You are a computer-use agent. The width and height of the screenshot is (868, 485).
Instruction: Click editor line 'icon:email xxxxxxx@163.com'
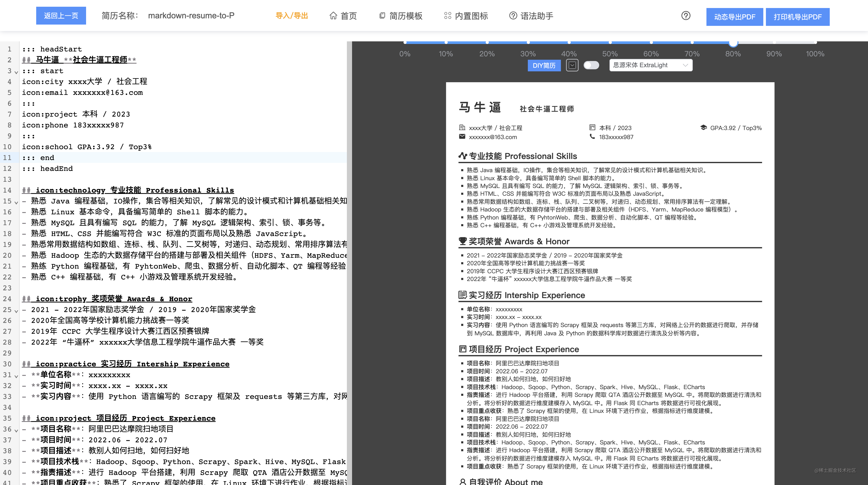coord(82,92)
